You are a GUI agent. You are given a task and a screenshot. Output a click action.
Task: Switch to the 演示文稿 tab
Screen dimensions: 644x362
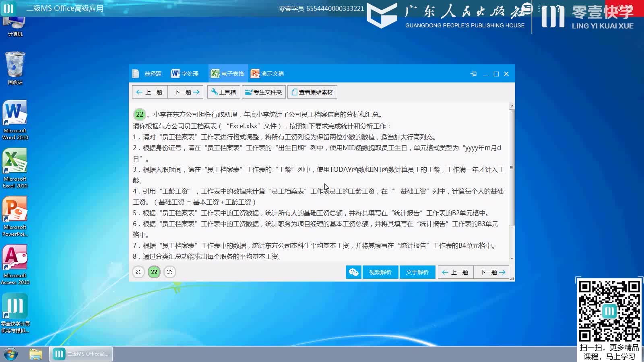(x=267, y=74)
